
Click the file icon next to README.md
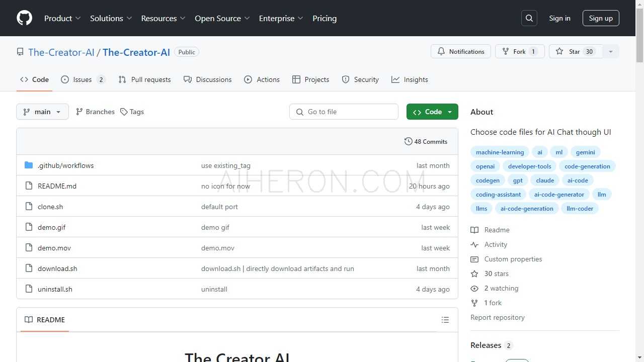pos(29,186)
